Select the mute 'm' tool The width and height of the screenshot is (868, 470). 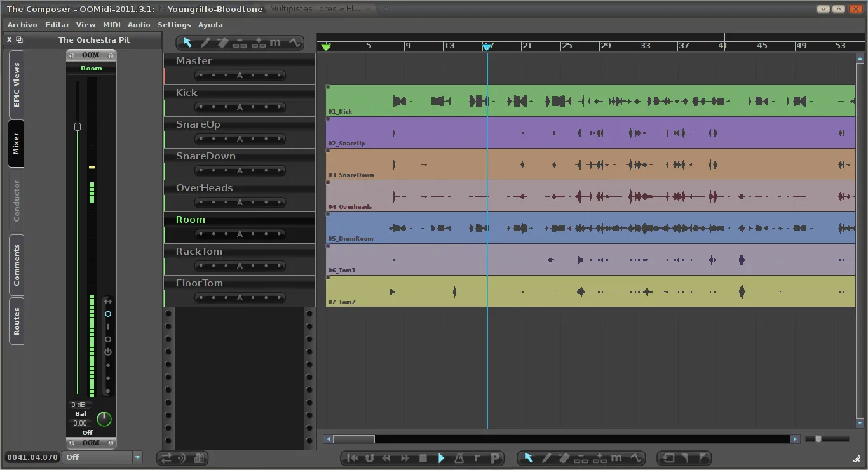[276, 42]
